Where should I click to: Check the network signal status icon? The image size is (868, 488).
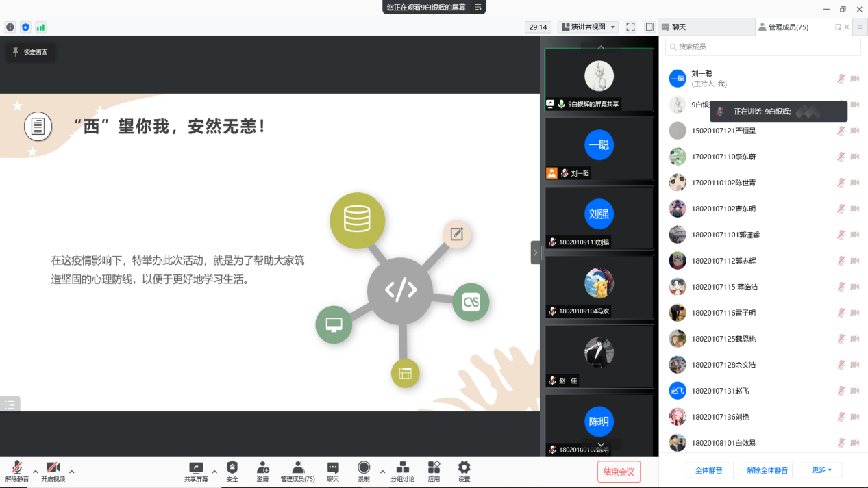click(40, 27)
